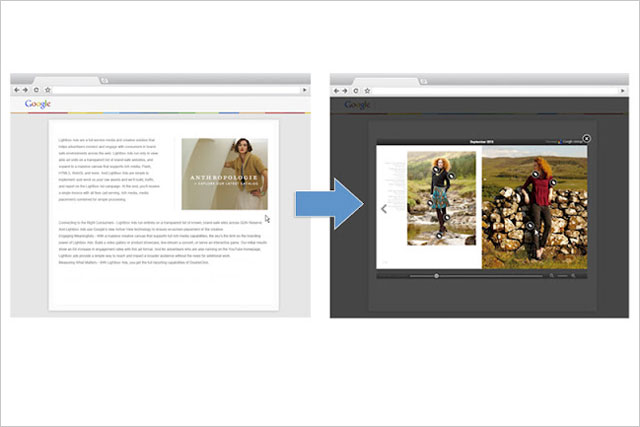640x427 pixels.
Task: Zoom in with the right magnifier icon
Action: click(573, 276)
